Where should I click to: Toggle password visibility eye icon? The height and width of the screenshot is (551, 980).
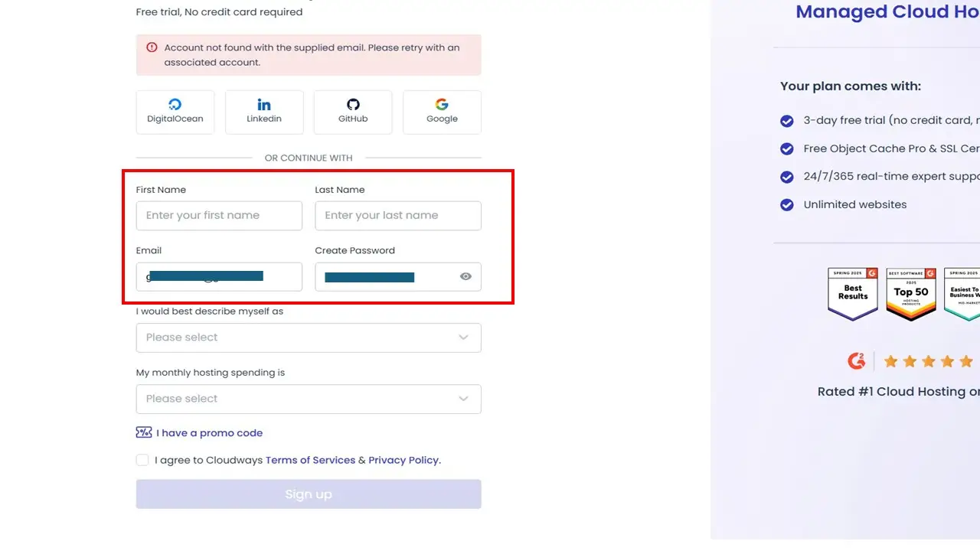(x=465, y=277)
